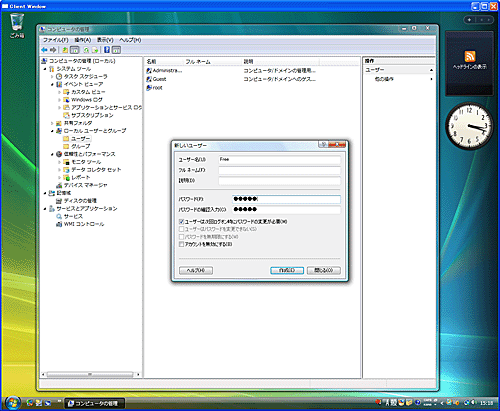Viewport: 500px width, 411px height.
Task: Toggle the show/hide console tree icon
Action: [75, 50]
